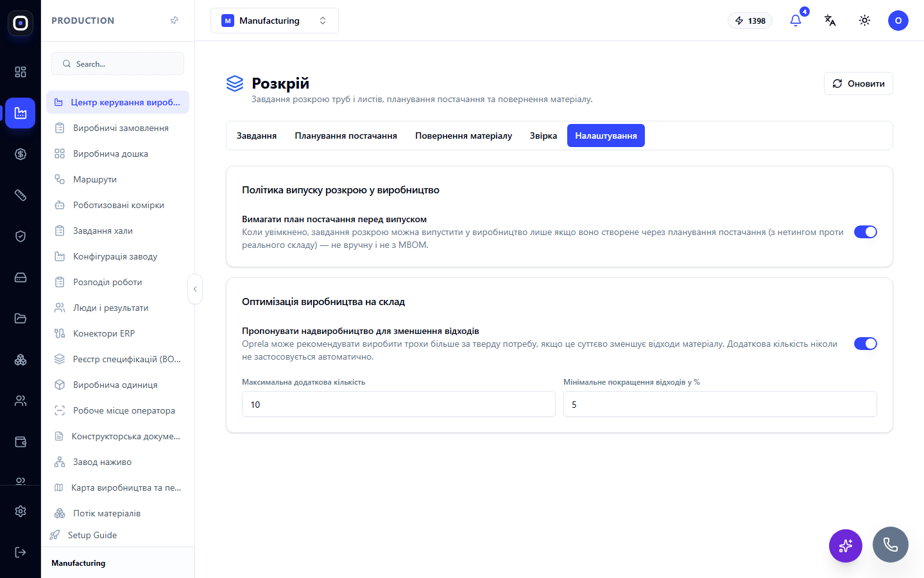Open the Manufacturing workspace dropdown
Viewport: 924px width, 578px height.
point(275,21)
